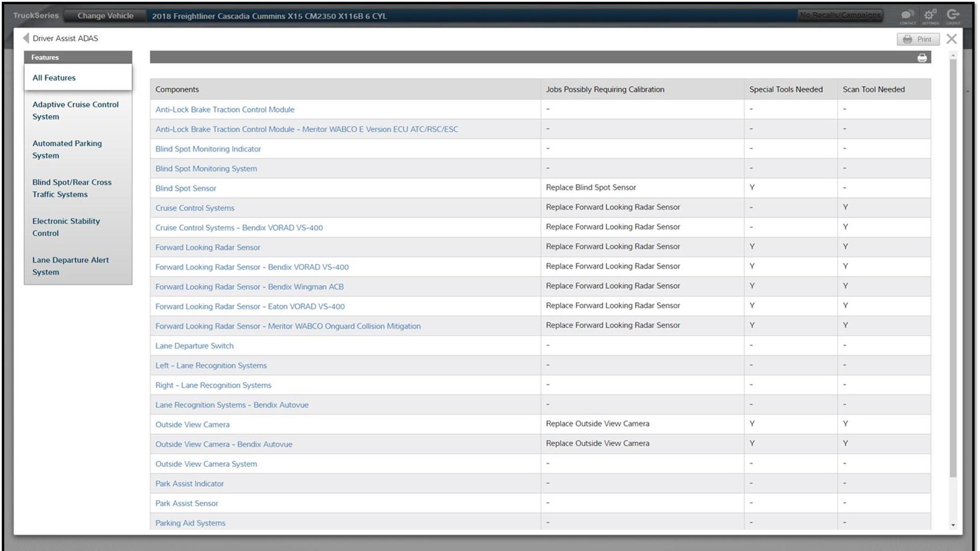Click the scroll down arrow of the table
The width and height of the screenshot is (980, 551).
click(x=953, y=525)
